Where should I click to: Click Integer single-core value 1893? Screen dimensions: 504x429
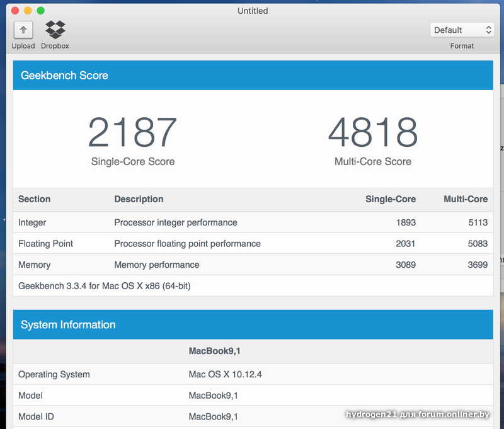pyautogui.click(x=406, y=222)
